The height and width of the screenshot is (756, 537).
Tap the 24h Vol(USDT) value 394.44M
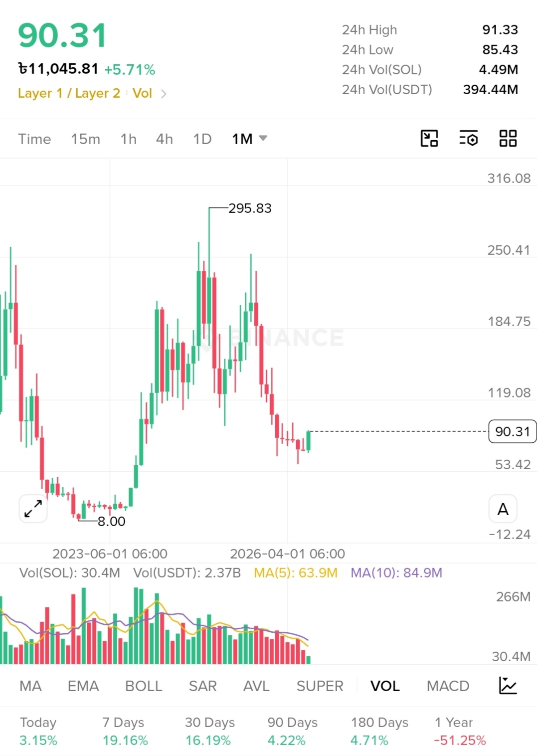[x=491, y=90]
